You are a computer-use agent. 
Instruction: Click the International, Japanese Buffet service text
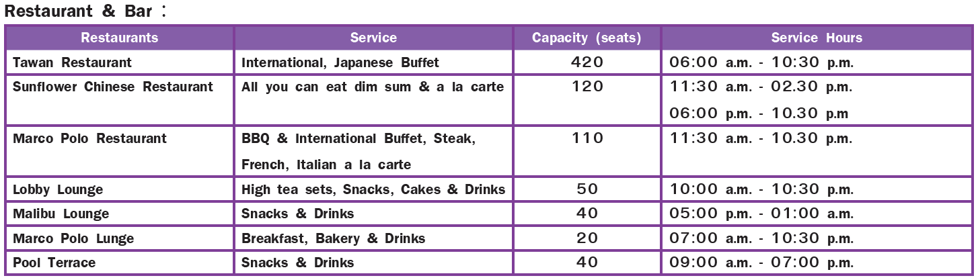click(340, 62)
